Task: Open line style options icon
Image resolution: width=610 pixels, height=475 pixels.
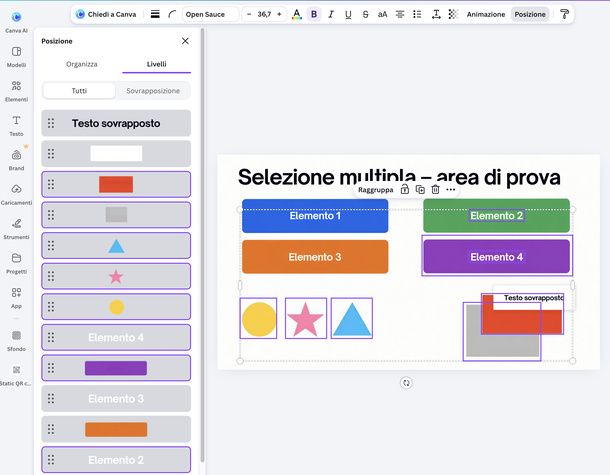Action: pyautogui.click(x=155, y=14)
